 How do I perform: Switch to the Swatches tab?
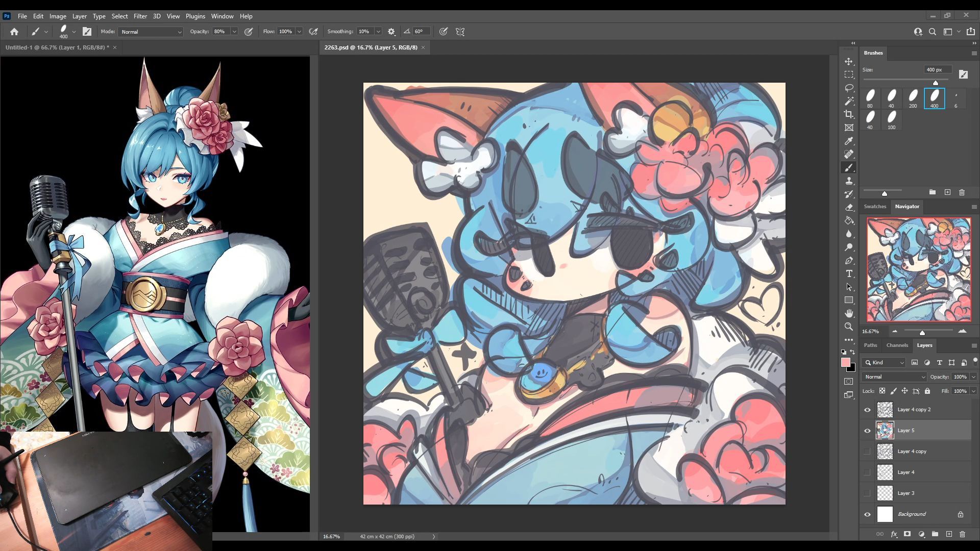[875, 207]
